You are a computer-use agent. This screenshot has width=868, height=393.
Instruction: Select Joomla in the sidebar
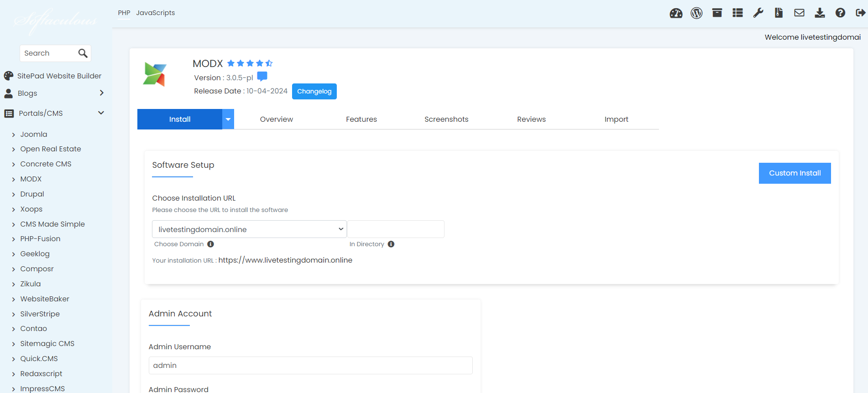pyautogui.click(x=34, y=134)
